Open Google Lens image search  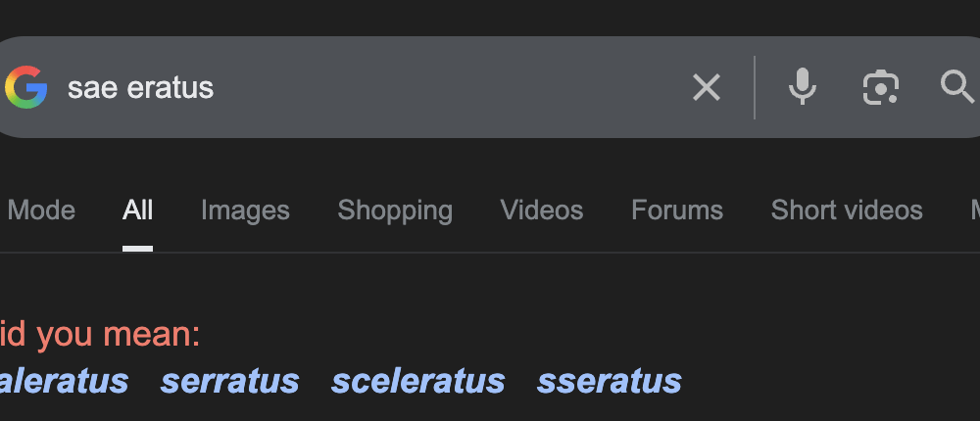880,88
